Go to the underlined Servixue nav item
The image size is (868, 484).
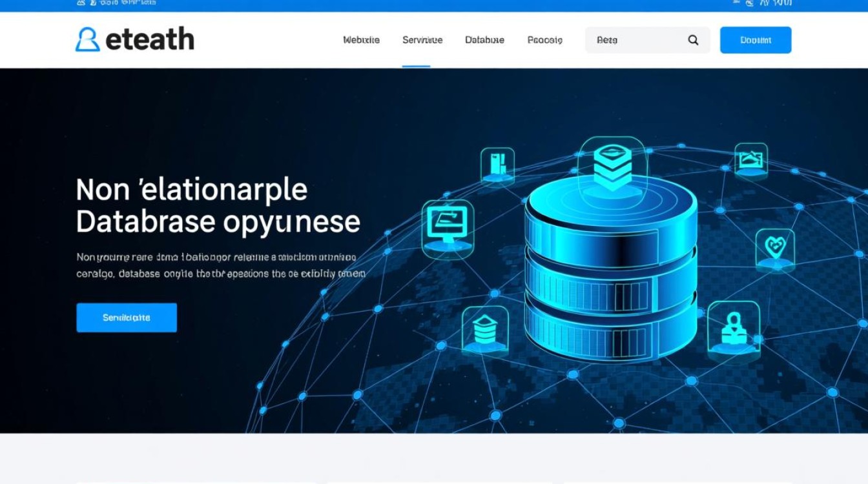coord(422,40)
